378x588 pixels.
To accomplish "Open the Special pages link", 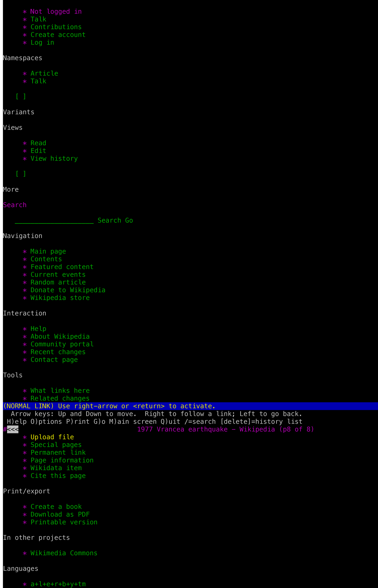I will click(x=56, y=445).
